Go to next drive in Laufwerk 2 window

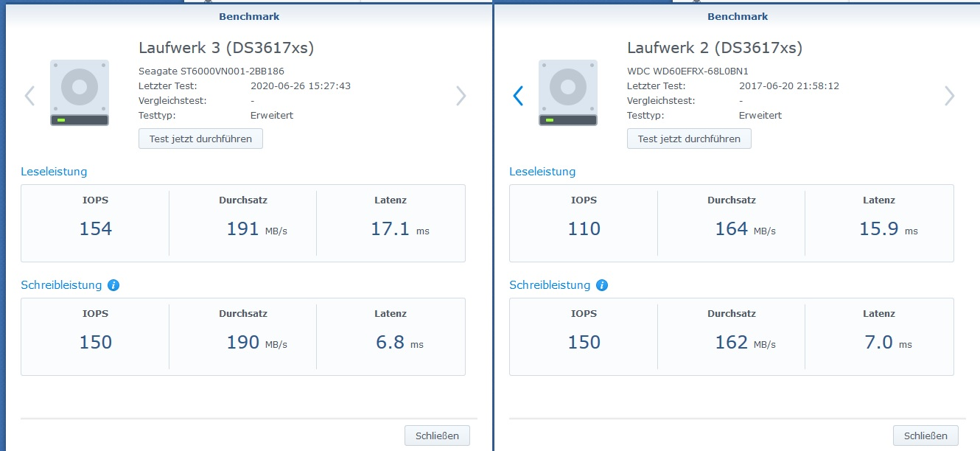click(x=950, y=96)
